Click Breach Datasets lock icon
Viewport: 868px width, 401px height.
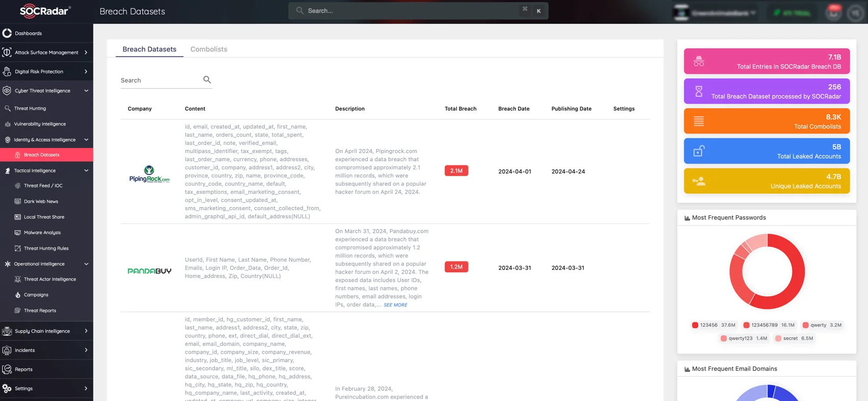point(18,155)
